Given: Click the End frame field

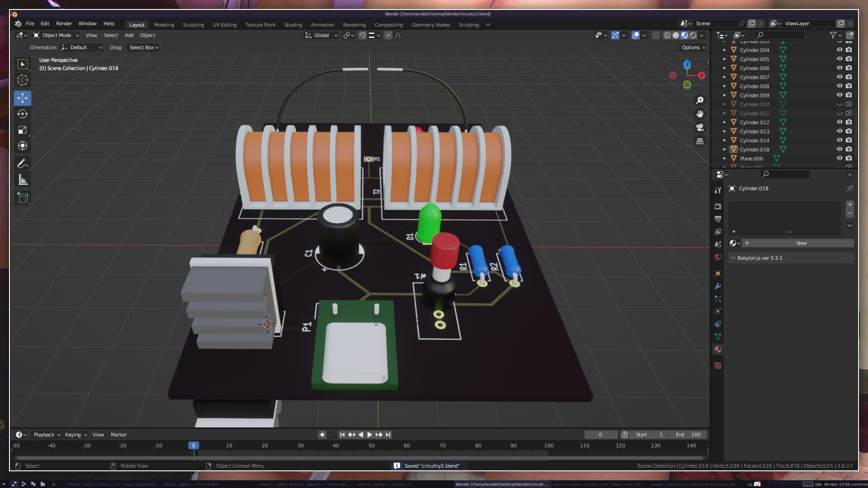Looking at the screenshot, I should point(688,435).
